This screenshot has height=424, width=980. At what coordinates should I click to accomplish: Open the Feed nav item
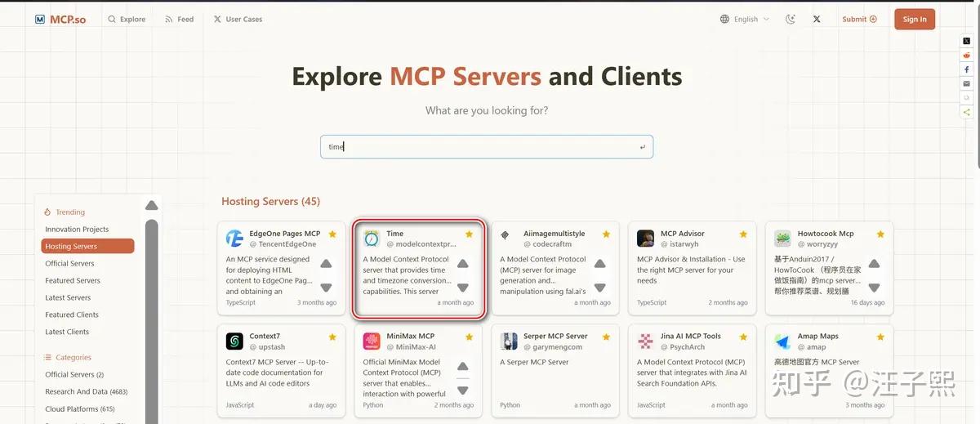click(x=180, y=19)
